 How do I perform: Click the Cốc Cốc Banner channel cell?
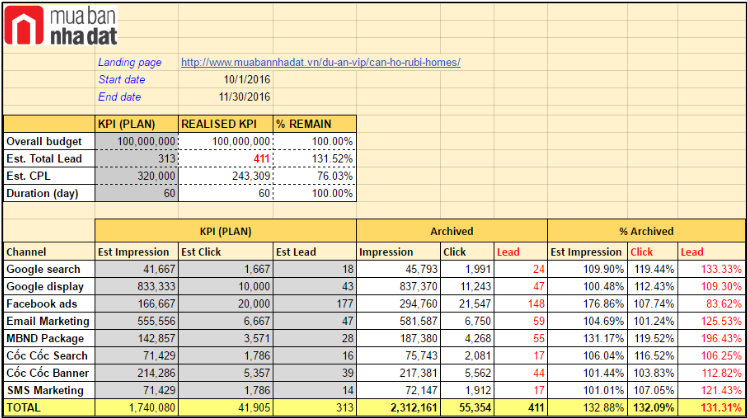[47, 371]
